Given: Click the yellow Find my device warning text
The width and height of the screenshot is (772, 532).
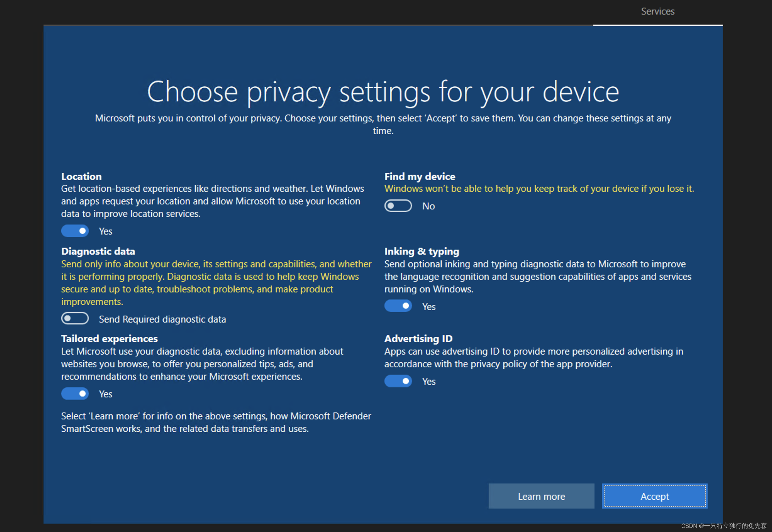Looking at the screenshot, I should pos(539,189).
